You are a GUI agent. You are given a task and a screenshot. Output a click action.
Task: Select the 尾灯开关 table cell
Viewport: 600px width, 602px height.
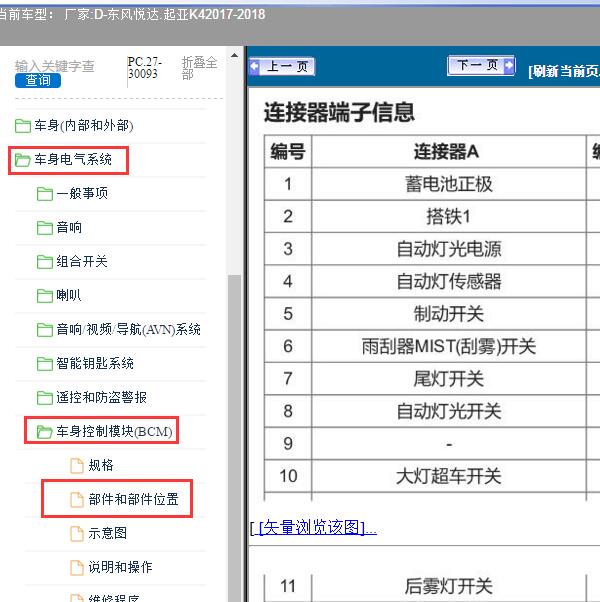pos(448,379)
